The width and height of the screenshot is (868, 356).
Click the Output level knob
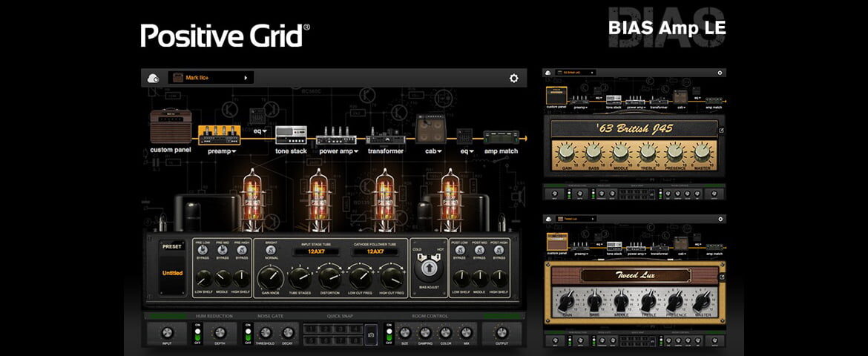pos(502,332)
